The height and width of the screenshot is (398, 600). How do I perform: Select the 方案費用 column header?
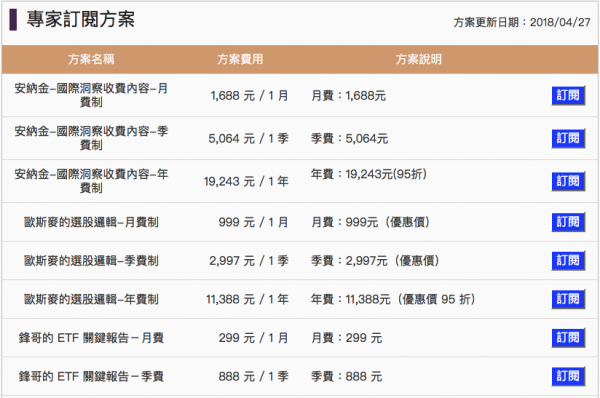(240, 59)
